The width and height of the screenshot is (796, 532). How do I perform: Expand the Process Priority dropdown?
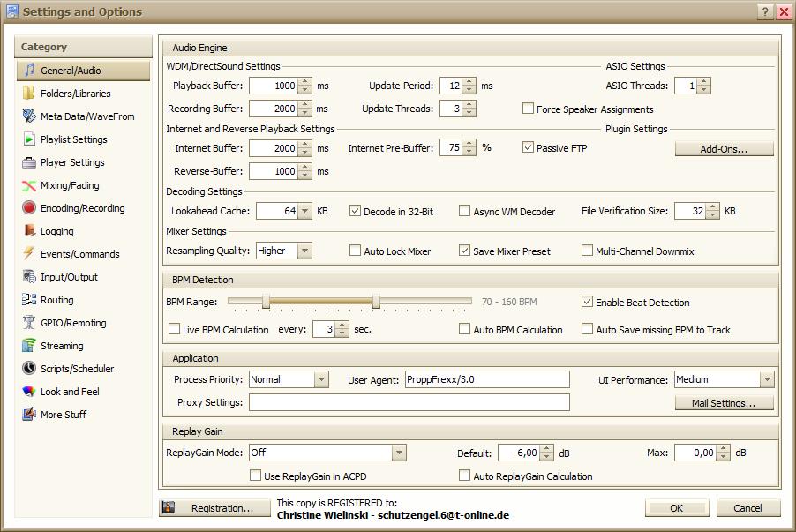[320, 380]
